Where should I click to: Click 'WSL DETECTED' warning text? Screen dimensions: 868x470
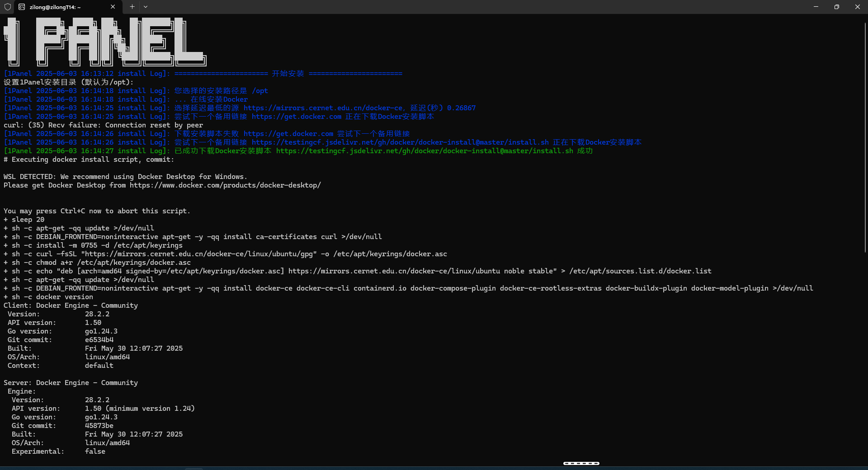[x=126, y=177]
